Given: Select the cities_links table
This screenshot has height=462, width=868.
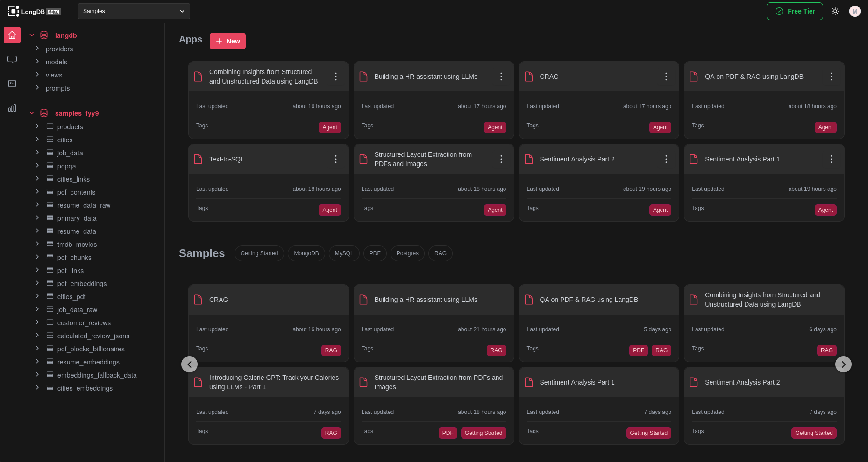Looking at the screenshot, I should [x=73, y=179].
